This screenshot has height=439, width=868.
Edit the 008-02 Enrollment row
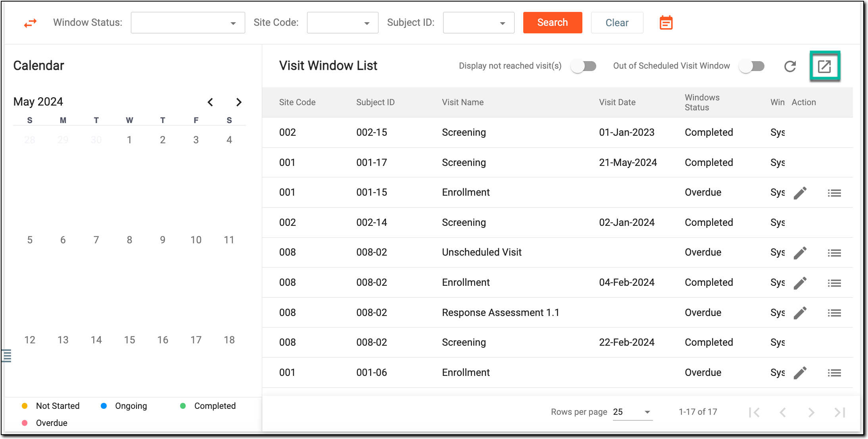800,283
